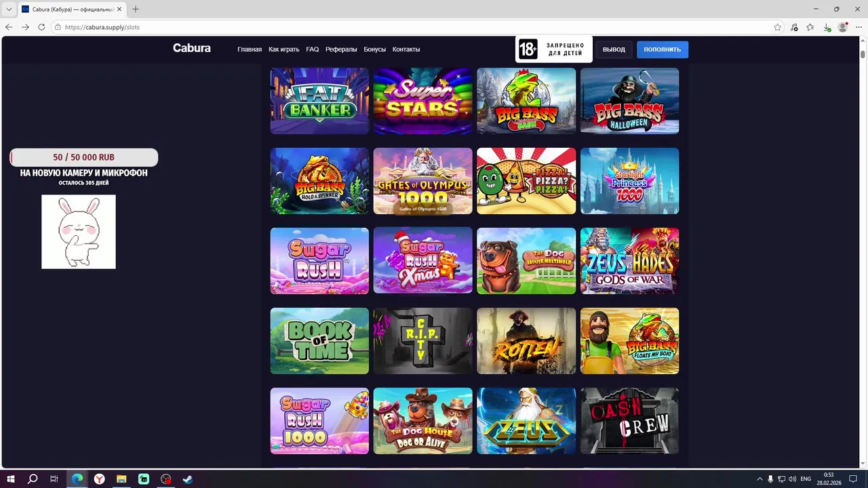The image size is (868, 488).
Task: Open the Fat Banker slot thumbnail
Action: [319, 101]
